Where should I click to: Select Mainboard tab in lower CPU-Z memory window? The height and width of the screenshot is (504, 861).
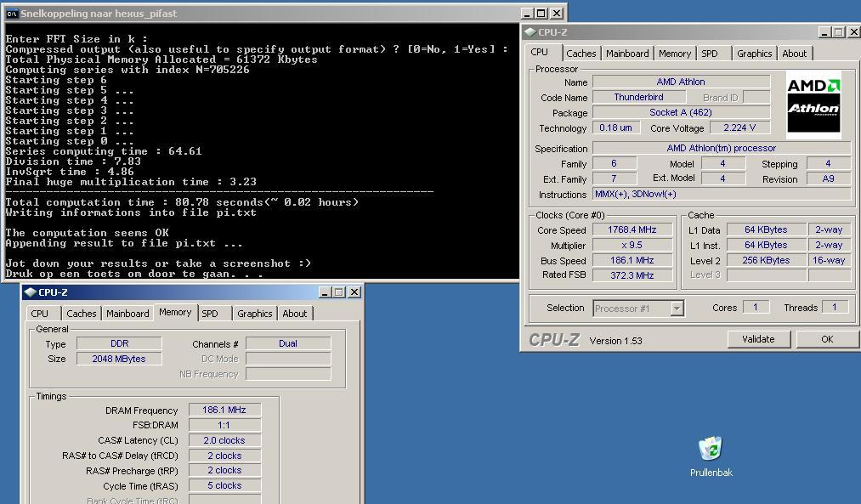128,314
